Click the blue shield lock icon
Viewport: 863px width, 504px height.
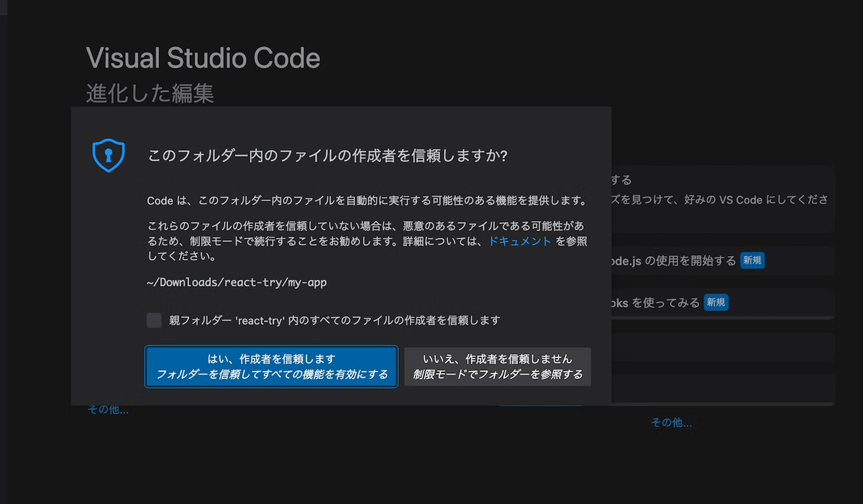[109, 155]
